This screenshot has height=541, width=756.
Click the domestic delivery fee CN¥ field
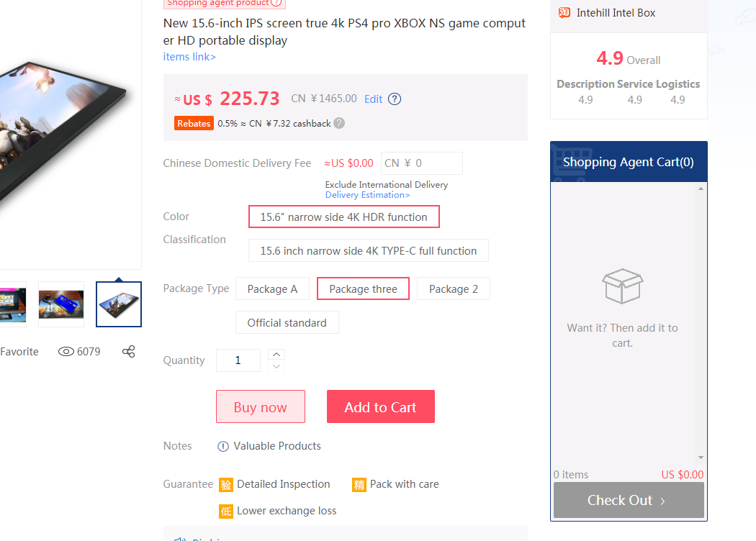coord(421,163)
